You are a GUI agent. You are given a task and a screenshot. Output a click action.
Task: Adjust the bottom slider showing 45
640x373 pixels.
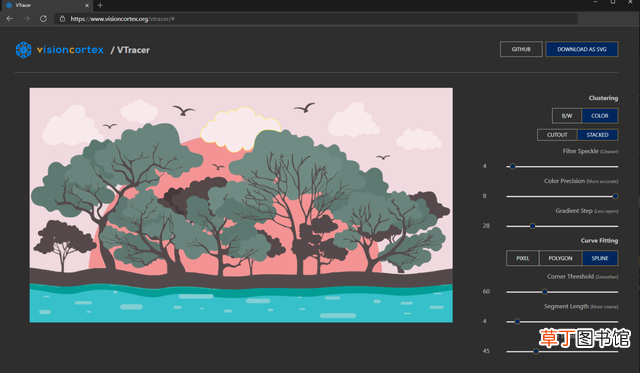pyautogui.click(x=562, y=351)
